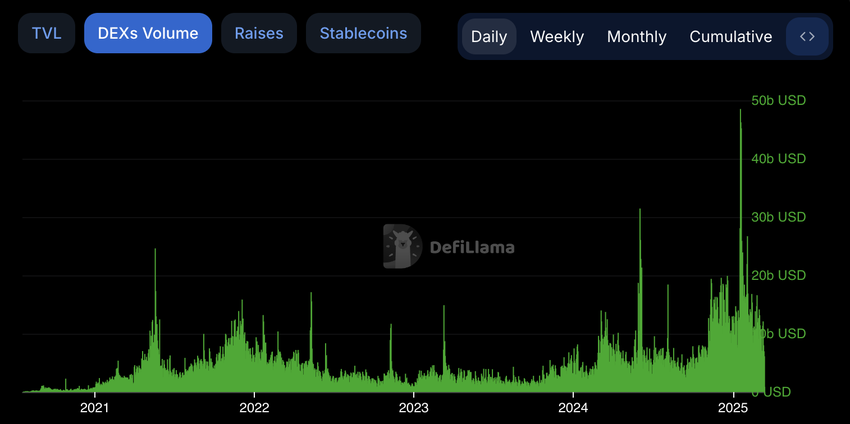This screenshot has height=424, width=850.
Task: Show the Stablecoins chart
Action: tap(363, 33)
